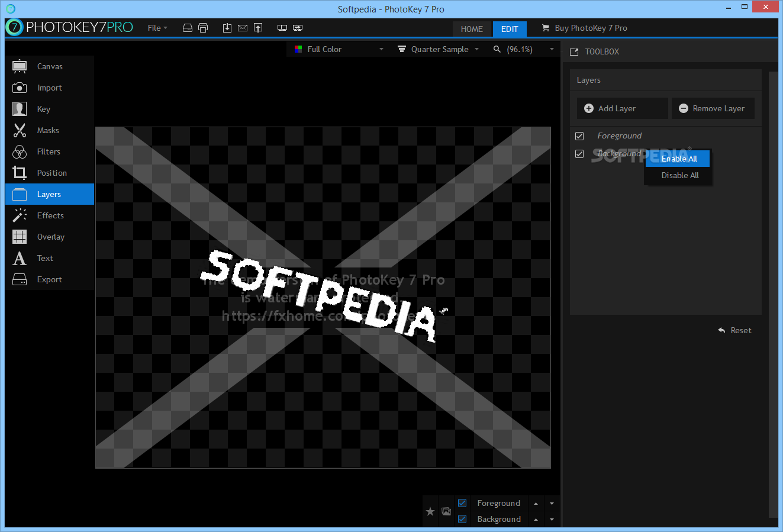Screen dimensions: 783x532
Task: Open the Export drive icon
Action: click(x=20, y=279)
